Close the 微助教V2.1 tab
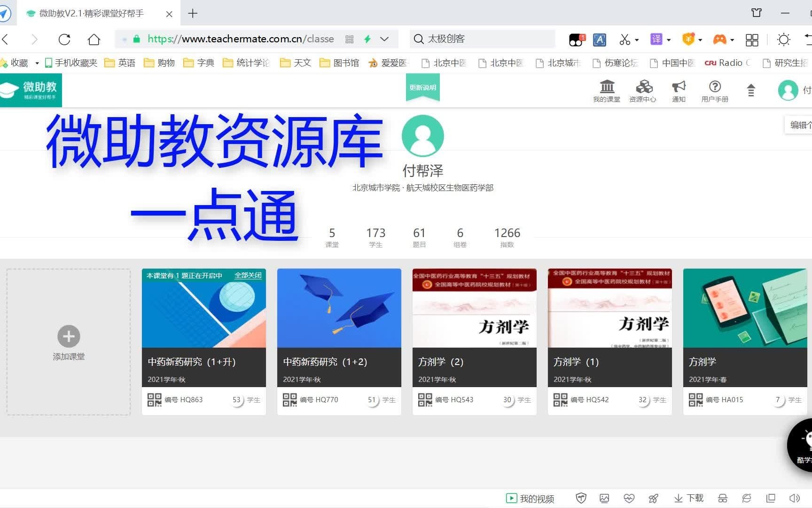Viewport: 812px width, 508px height. click(169, 14)
